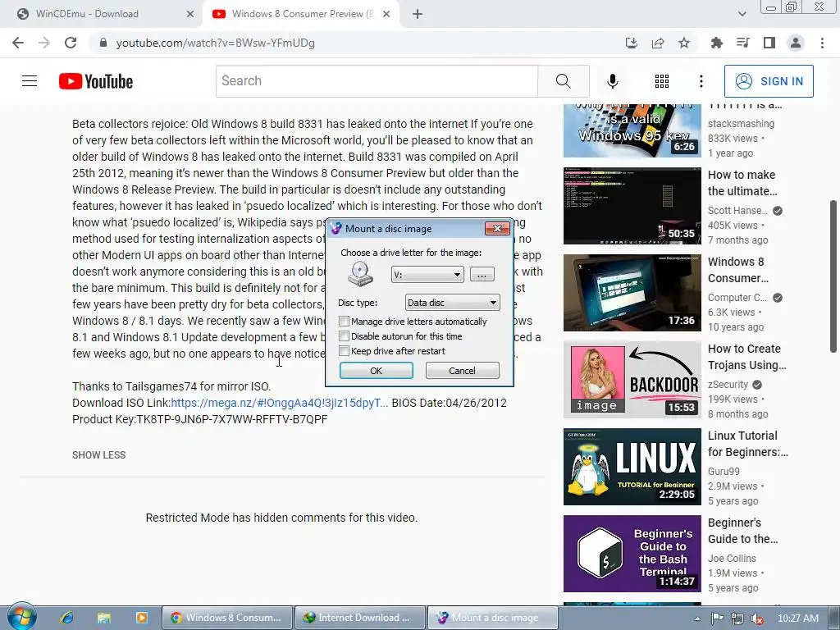Click the ellipsis button beside drive letter
Viewport: 840px width, 630px height.
[x=482, y=275]
